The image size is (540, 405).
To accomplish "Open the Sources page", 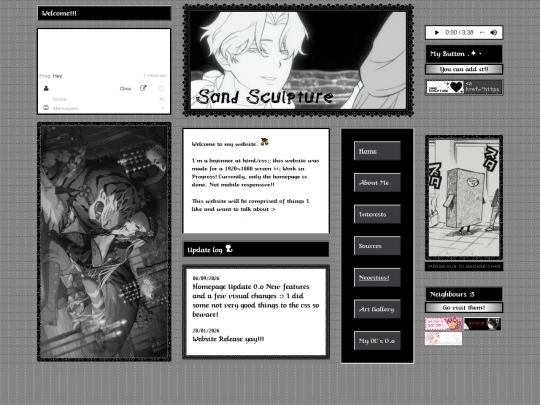I will click(377, 246).
